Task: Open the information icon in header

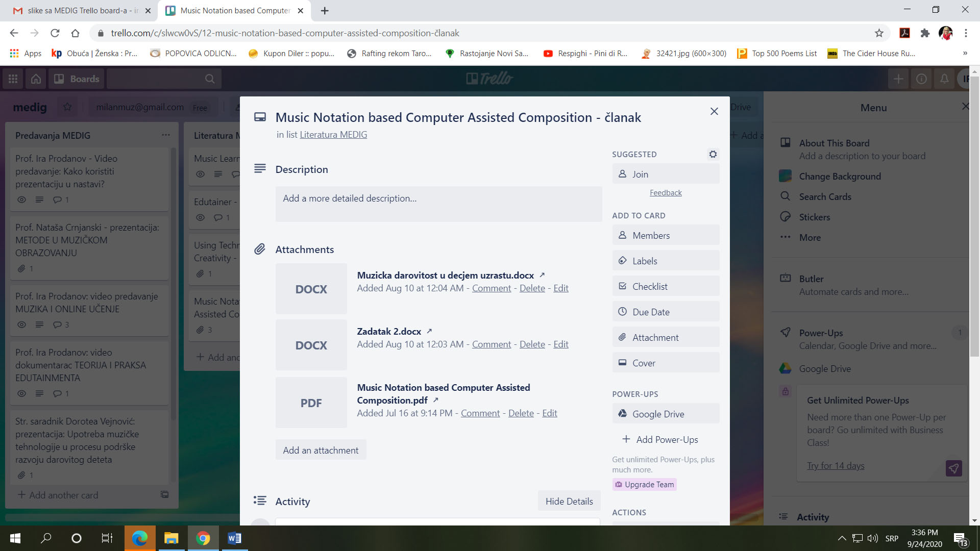Action: coord(921,79)
